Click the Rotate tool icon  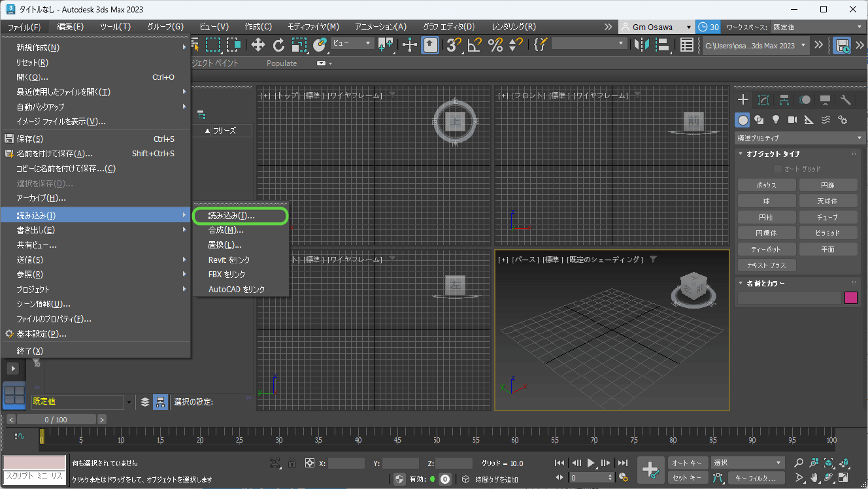(278, 44)
